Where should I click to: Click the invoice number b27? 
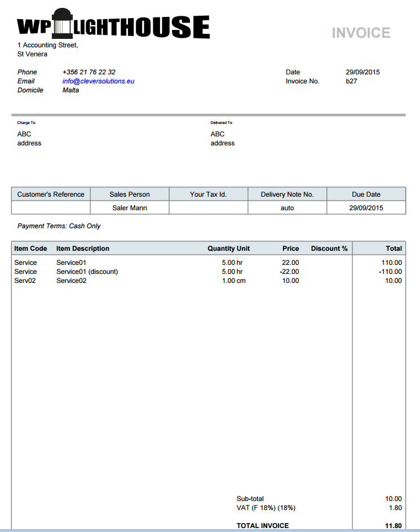[x=351, y=81]
